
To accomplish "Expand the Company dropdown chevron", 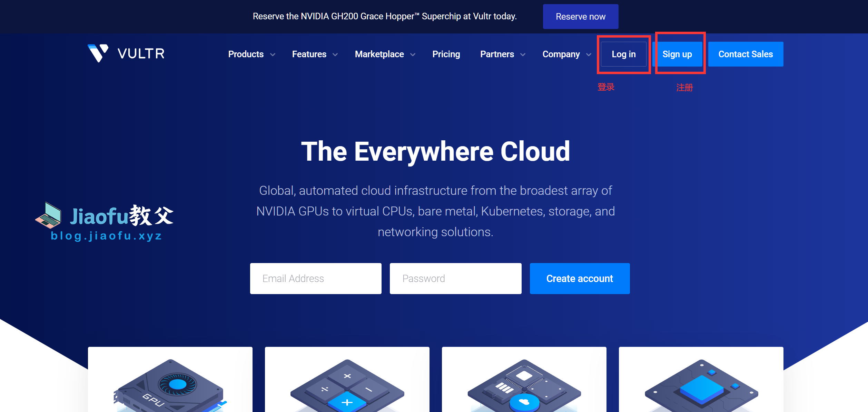I will [x=589, y=54].
